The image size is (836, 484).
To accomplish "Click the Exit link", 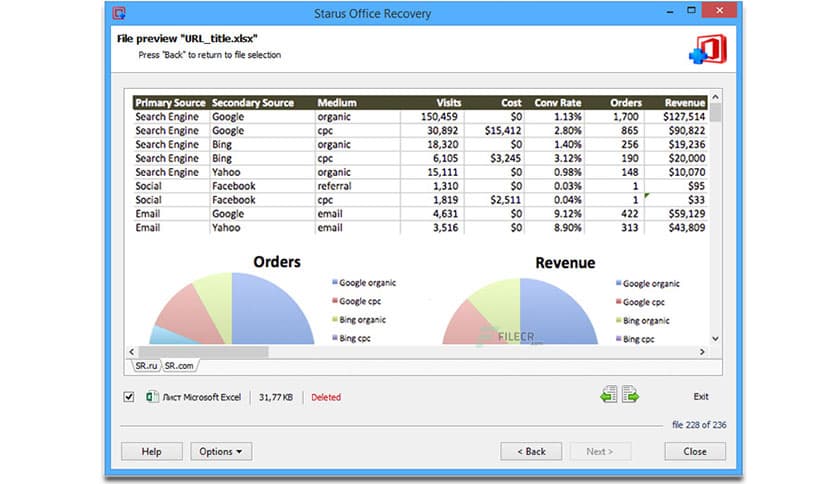I will coord(701,397).
